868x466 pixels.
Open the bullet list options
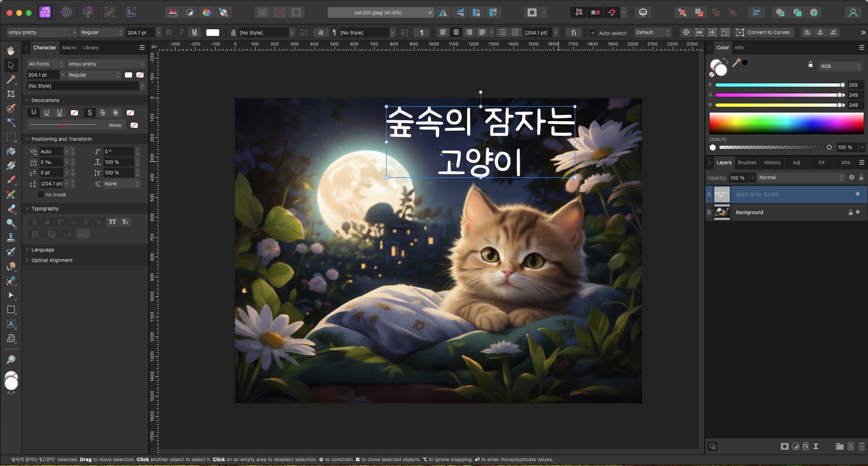point(502,33)
